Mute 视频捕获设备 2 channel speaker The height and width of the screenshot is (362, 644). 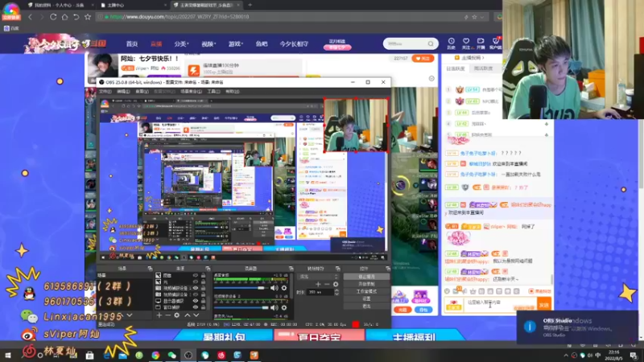click(x=274, y=308)
